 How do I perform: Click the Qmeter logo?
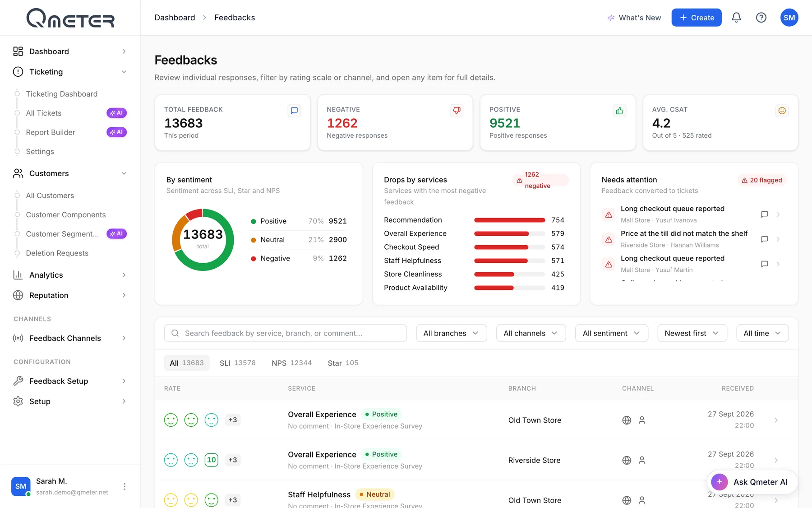70,18
